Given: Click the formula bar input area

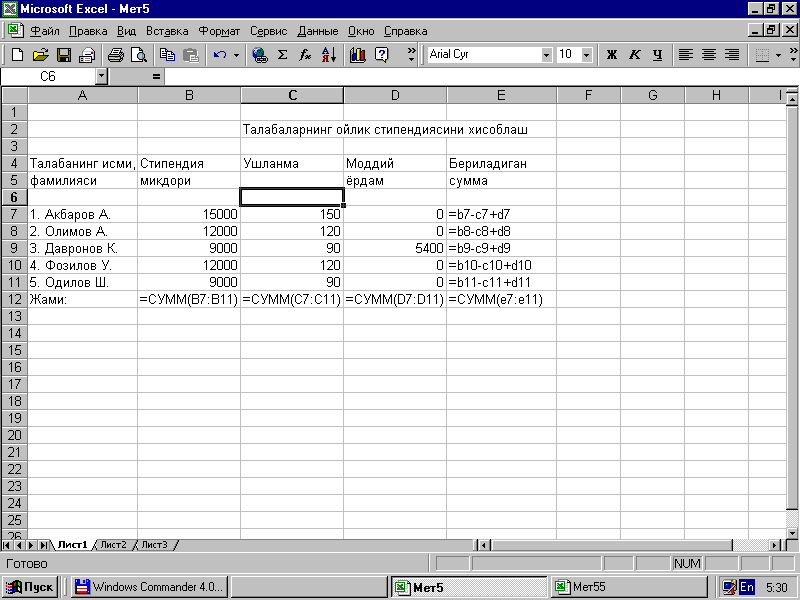Looking at the screenshot, I should [481, 77].
